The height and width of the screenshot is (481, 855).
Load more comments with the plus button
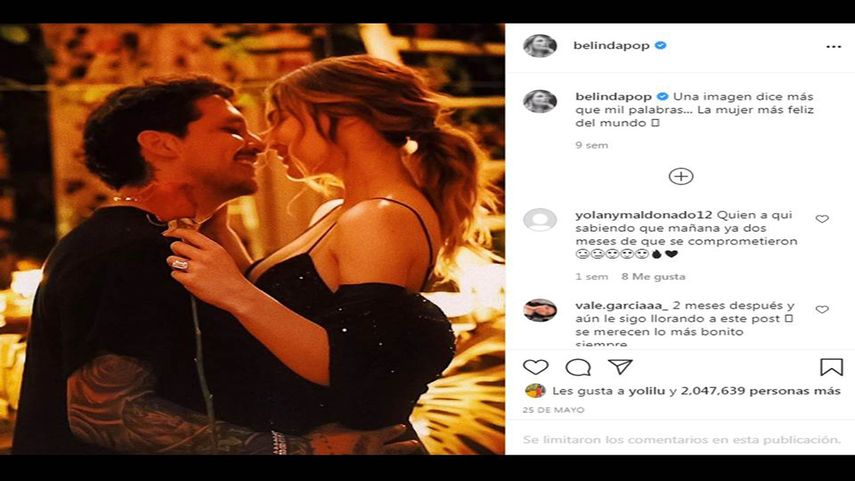tap(680, 176)
